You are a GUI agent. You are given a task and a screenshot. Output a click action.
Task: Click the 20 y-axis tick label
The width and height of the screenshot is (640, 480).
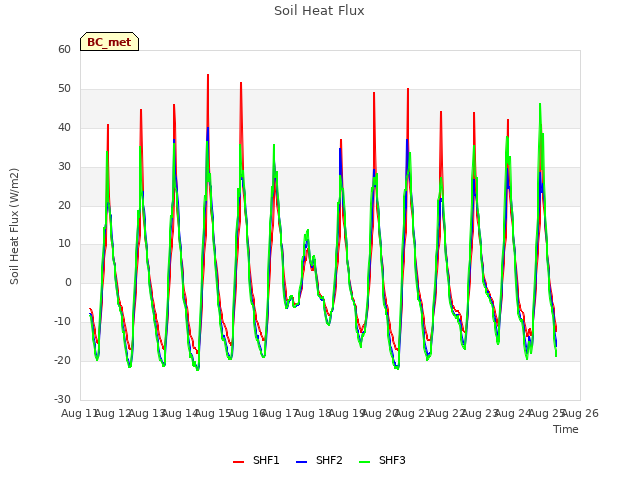coord(64,205)
